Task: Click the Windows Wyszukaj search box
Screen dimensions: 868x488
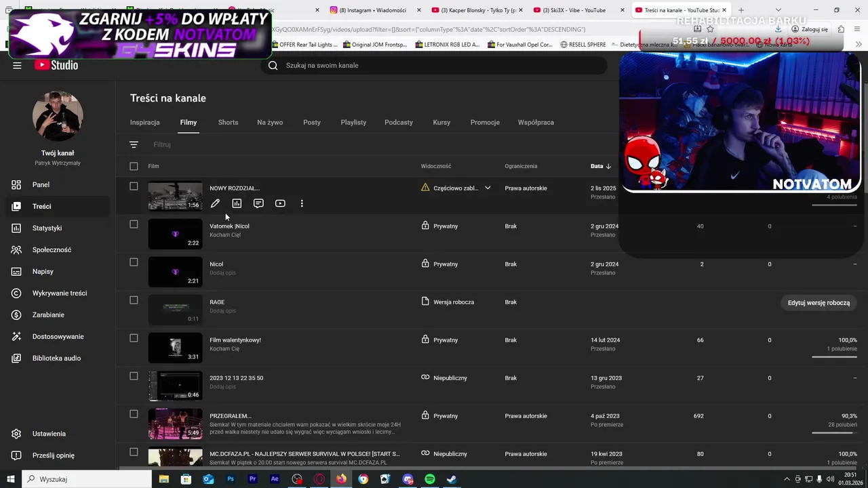Action: click(x=87, y=479)
